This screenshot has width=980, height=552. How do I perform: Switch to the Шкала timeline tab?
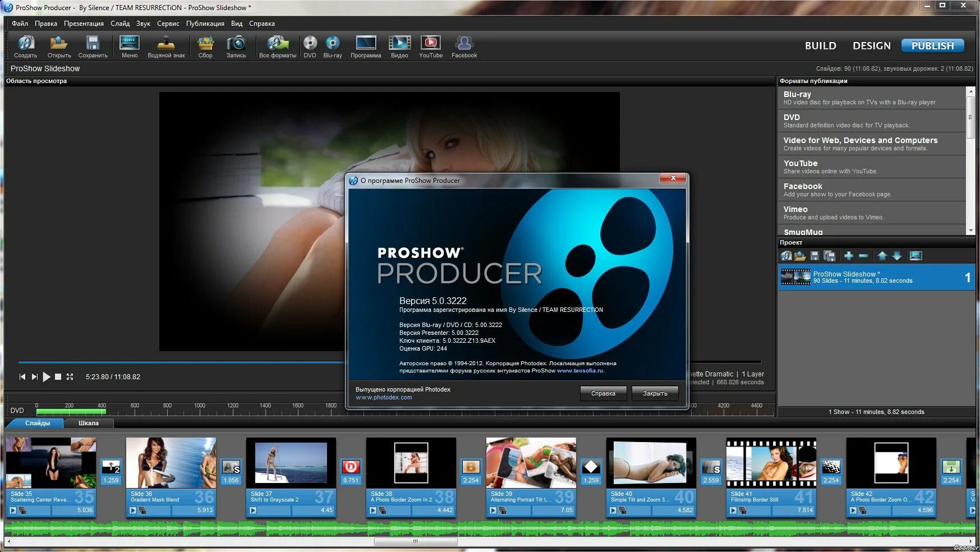tap(89, 423)
